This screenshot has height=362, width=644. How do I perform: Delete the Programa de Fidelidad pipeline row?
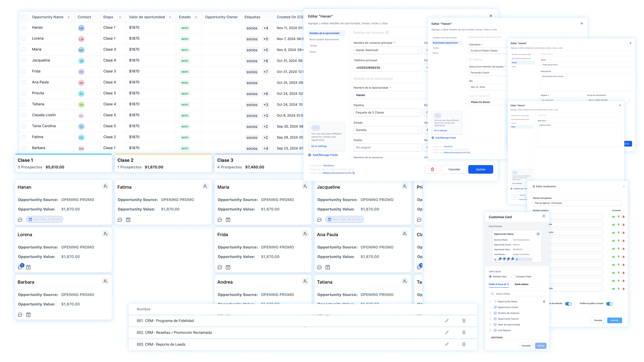coord(464,321)
